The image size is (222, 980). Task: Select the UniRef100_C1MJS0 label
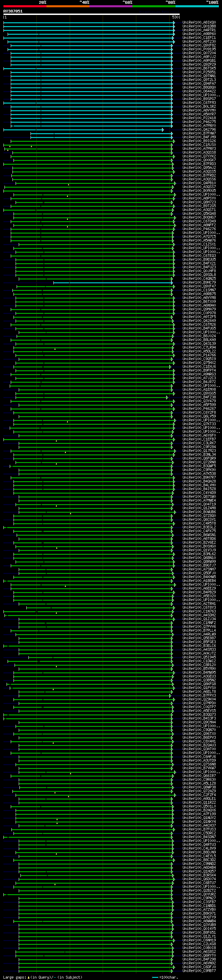199,145
